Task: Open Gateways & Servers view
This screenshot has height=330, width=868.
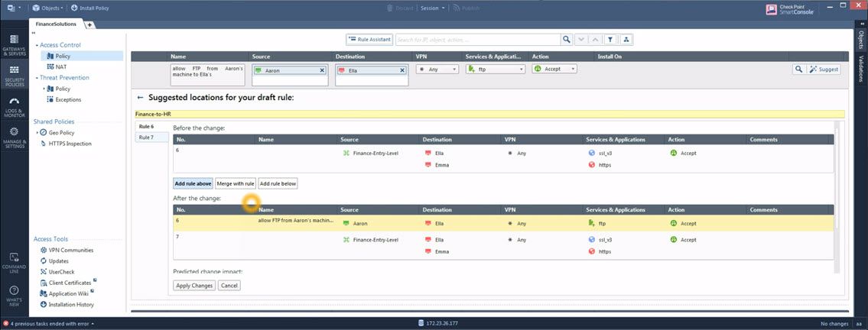Action: [x=14, y=45]
